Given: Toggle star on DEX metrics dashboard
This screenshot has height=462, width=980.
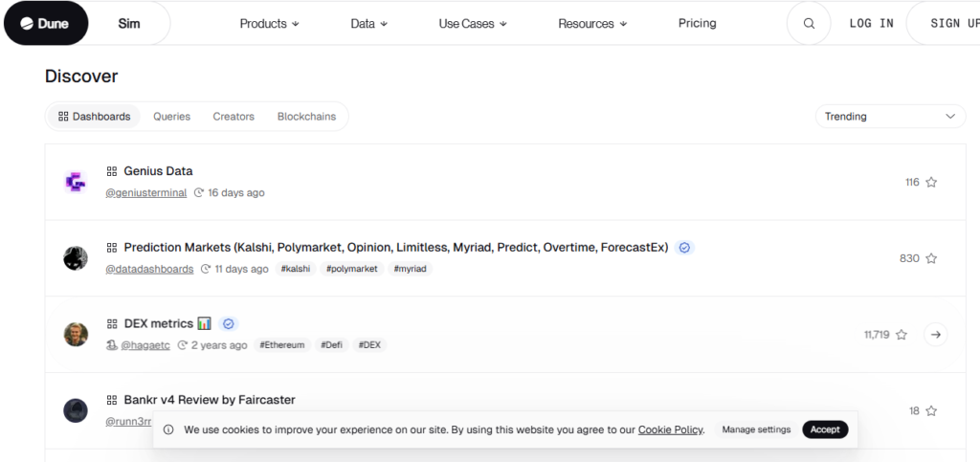Looking at the screenshot, I should coord(901,335).
